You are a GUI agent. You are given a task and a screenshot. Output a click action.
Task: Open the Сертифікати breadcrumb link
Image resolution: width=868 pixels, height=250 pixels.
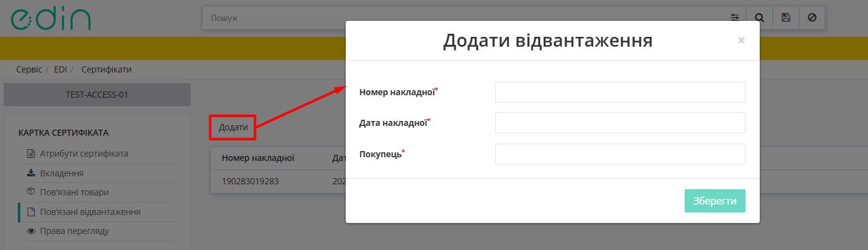click(106, 69)
